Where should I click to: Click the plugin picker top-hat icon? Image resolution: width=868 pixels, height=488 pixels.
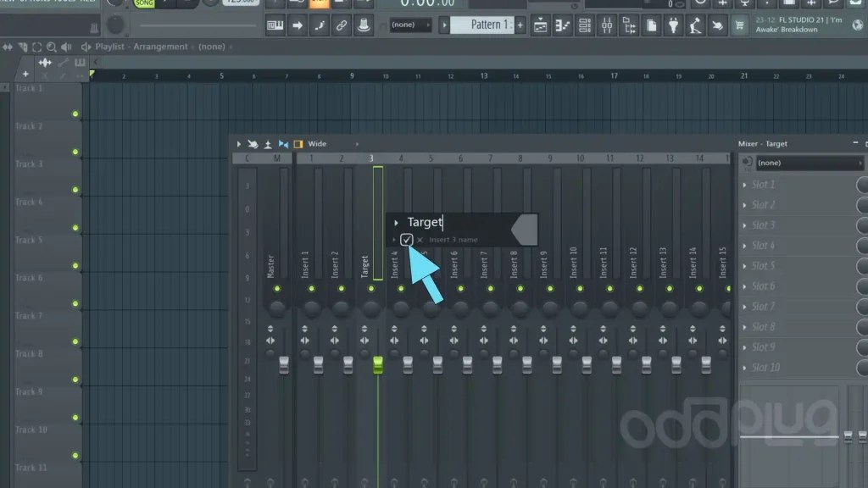(x=363, y=24)
